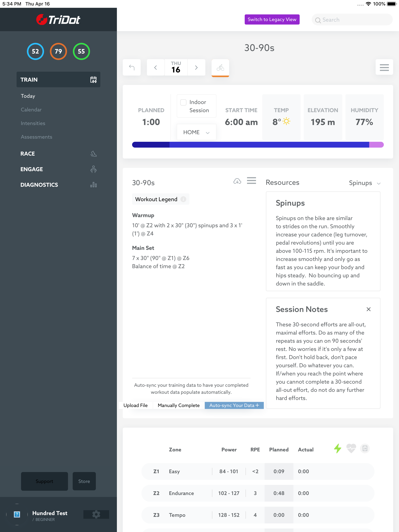Go to next day arrow
The width and height of the screenshot is (399, 532).
[196, 68]
